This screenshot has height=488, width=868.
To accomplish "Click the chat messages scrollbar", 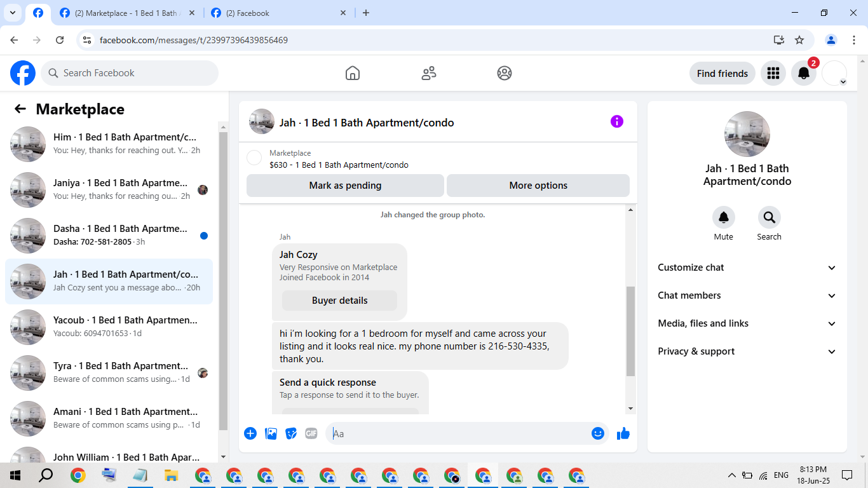I will (630, 331).
